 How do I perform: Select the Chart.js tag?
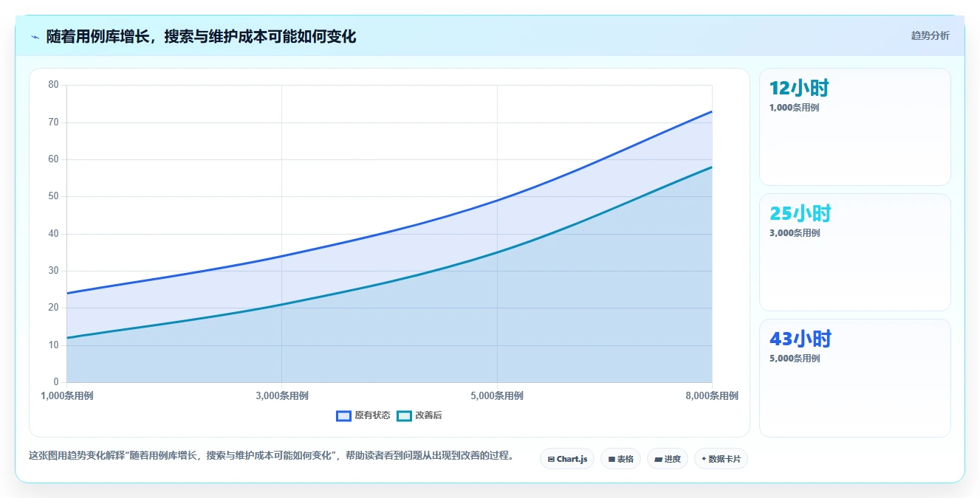coord(567,459)
